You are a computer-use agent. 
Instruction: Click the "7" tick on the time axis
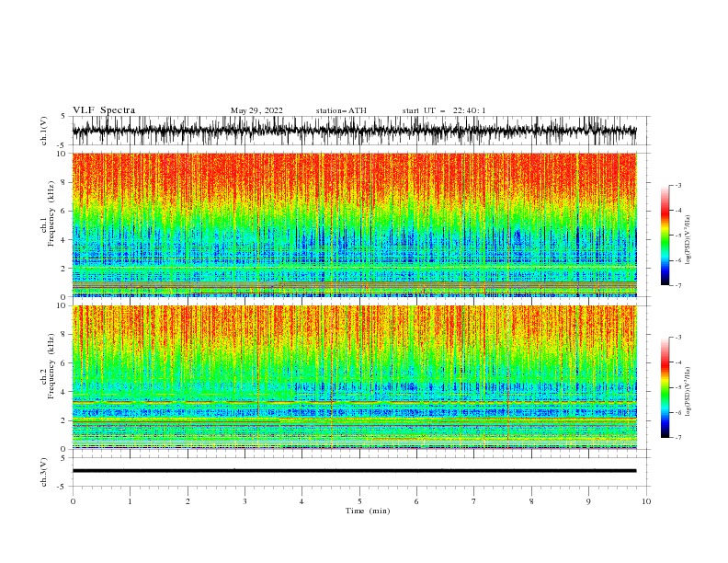474,501
